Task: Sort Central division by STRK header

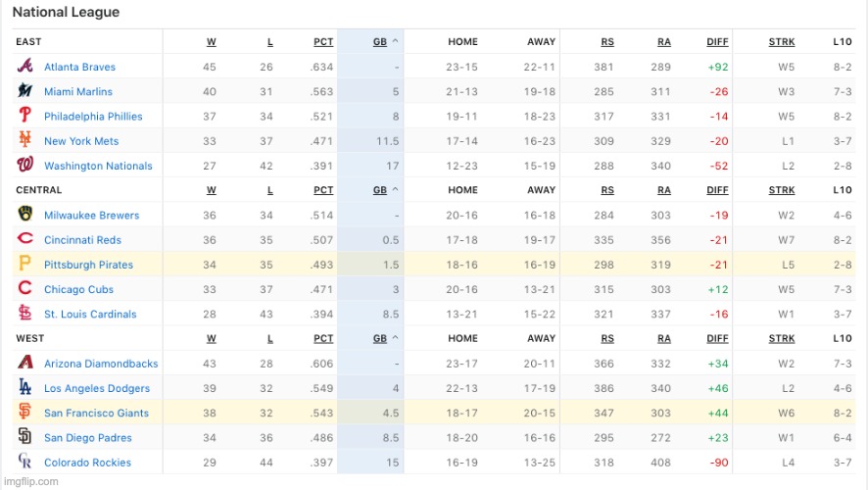Action: pos(782,190)
